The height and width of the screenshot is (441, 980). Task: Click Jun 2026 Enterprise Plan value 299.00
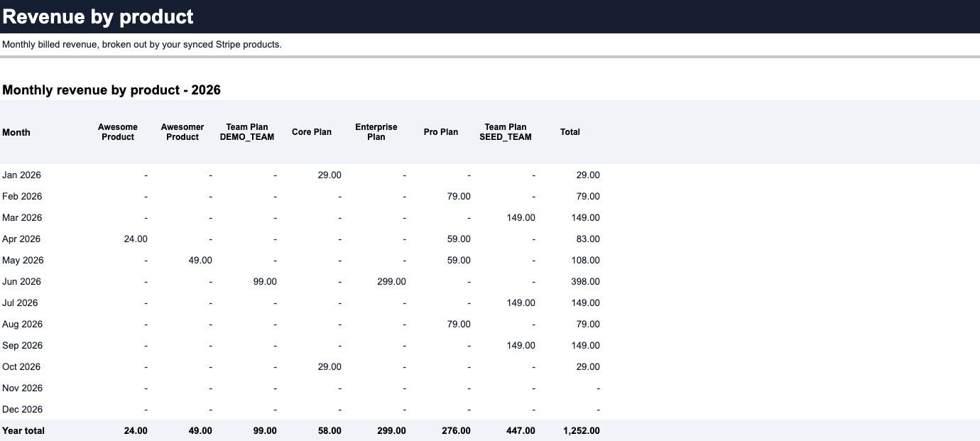pos(391,281)
